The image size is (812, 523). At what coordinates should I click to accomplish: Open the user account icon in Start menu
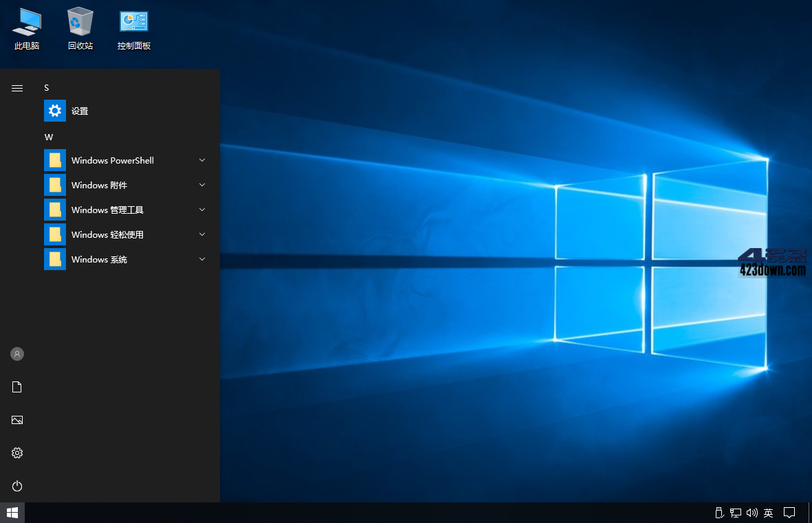(17, 353)
